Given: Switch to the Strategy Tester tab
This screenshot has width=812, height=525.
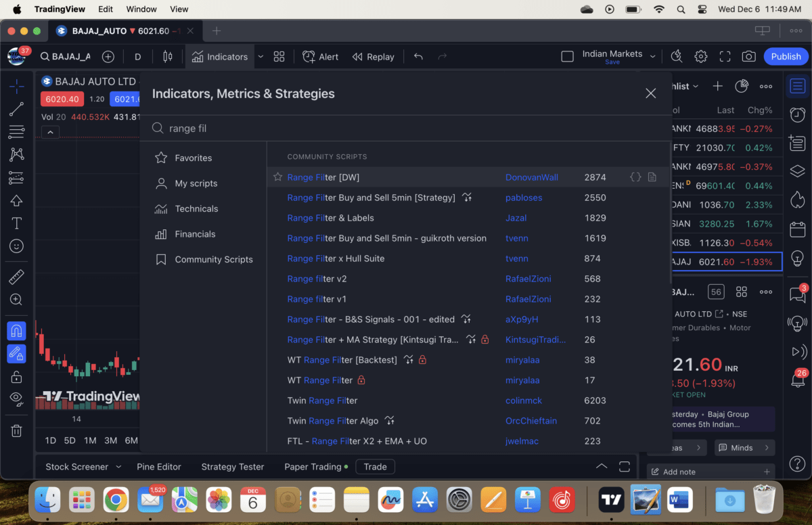Looking at the screenshot, I should click(232, 467).
